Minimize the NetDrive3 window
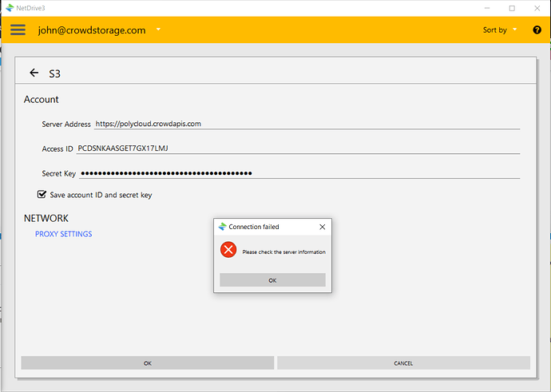Image resolution: width=551 pixels, height=392 pixels. 487,8
